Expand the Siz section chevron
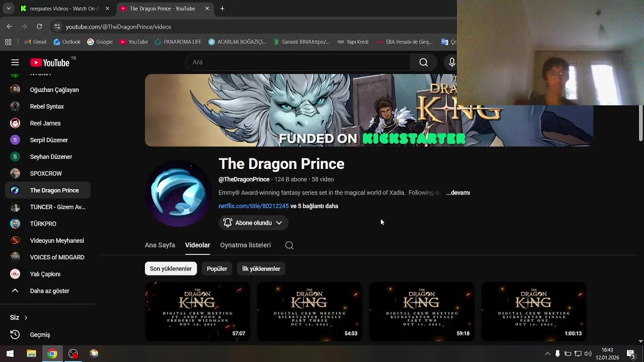 26,318
